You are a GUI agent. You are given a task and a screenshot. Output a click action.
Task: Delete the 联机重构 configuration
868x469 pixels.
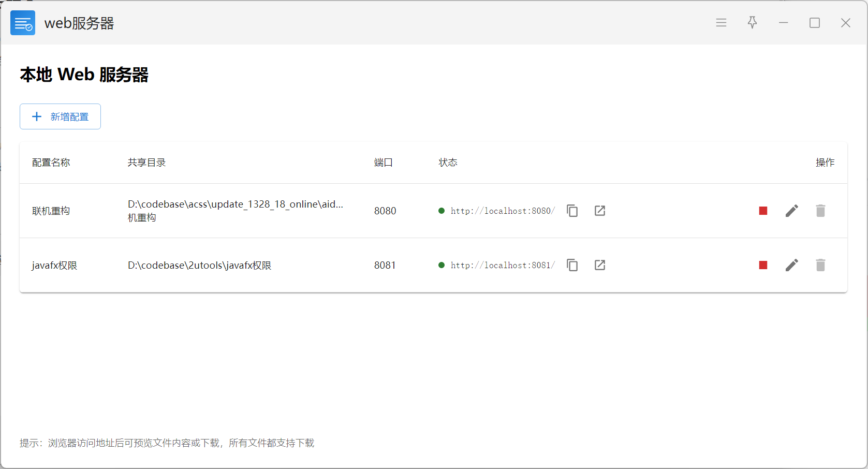tap(820, 211)
